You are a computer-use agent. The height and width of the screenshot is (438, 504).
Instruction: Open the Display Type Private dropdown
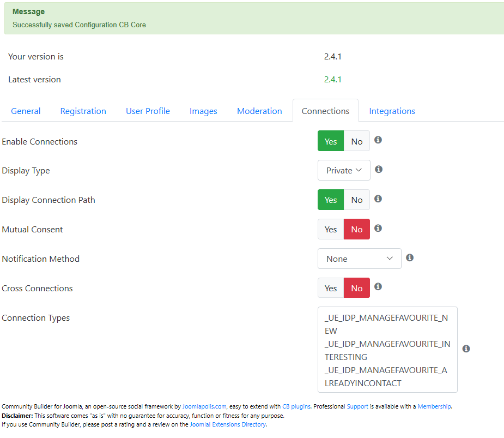[344, 170]
